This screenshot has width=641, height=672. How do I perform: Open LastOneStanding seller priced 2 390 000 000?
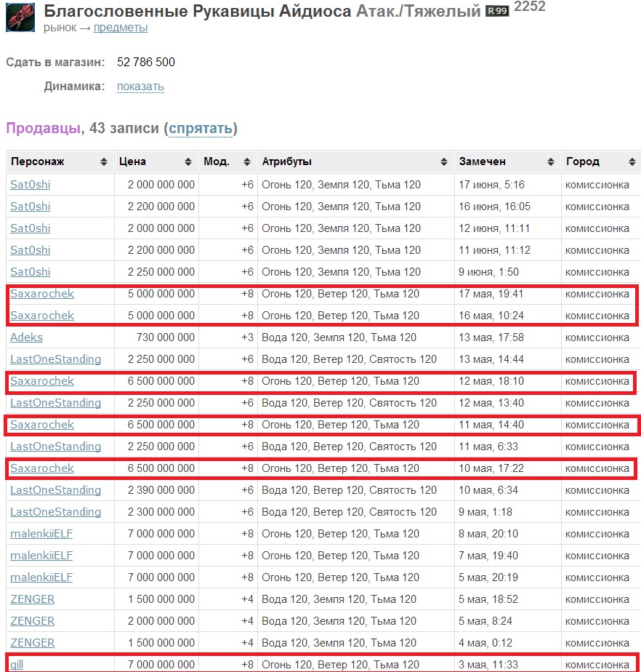pos(56,490)
